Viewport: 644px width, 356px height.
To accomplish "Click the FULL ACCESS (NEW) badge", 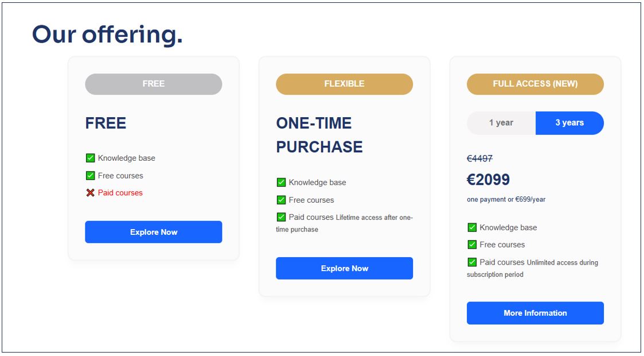I will (x=535, y=84).
